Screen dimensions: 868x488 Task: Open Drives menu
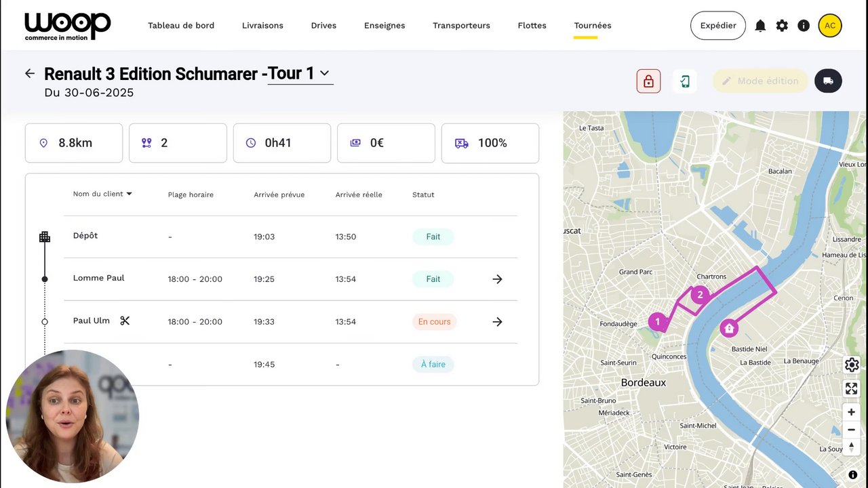323,26
